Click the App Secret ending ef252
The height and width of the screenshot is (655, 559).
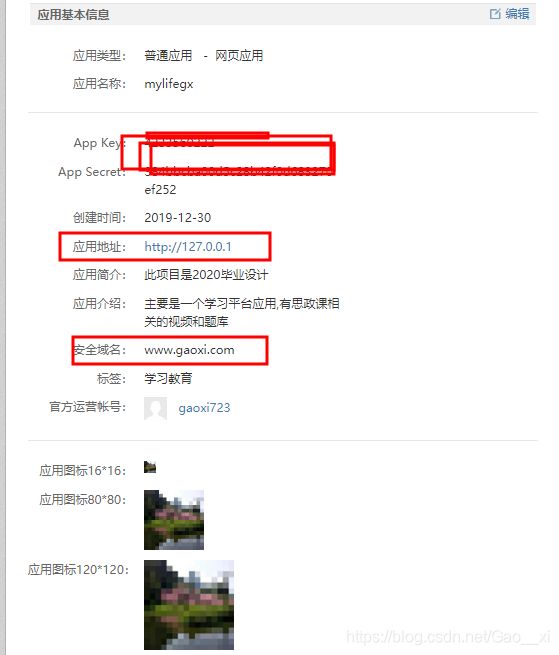[160, 189]
